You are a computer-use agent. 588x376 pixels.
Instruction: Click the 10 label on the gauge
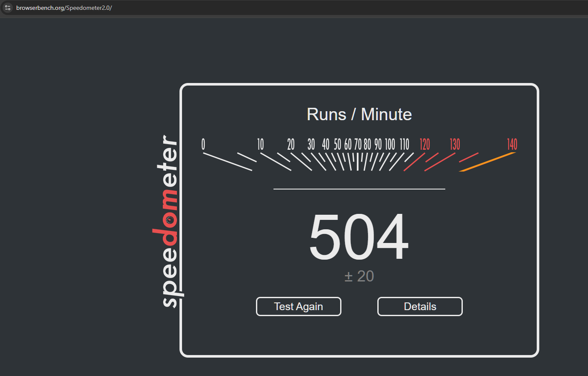(260, 144)
